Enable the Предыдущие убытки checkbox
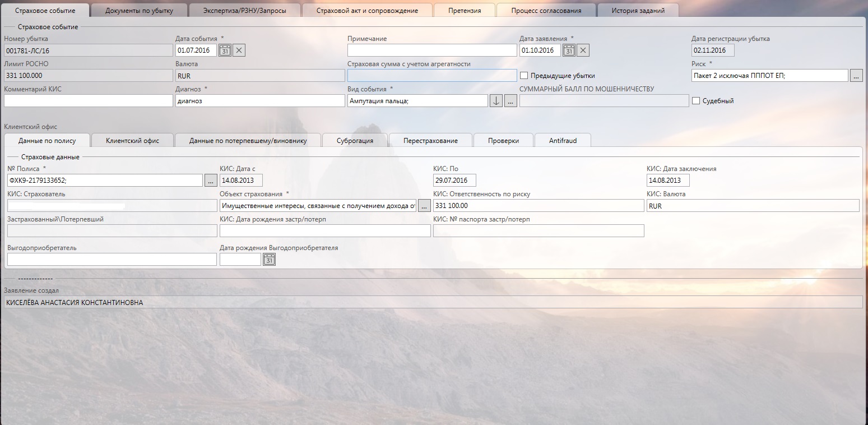Viewport: 868px width, 425px height. tap(524, 76)
